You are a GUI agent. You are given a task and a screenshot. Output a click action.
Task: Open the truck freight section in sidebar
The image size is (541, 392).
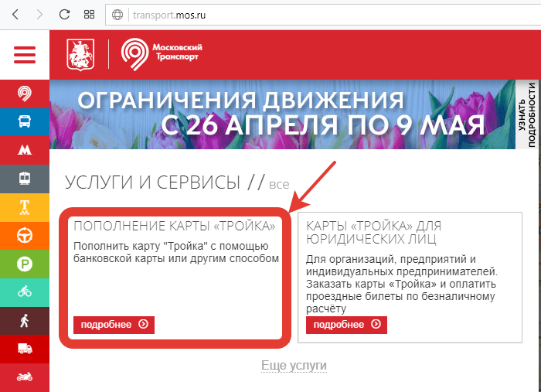coord(25,349)
